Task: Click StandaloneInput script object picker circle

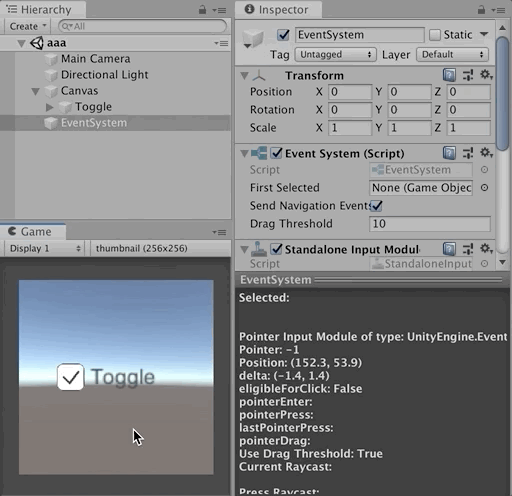Action: click(484, 264)
